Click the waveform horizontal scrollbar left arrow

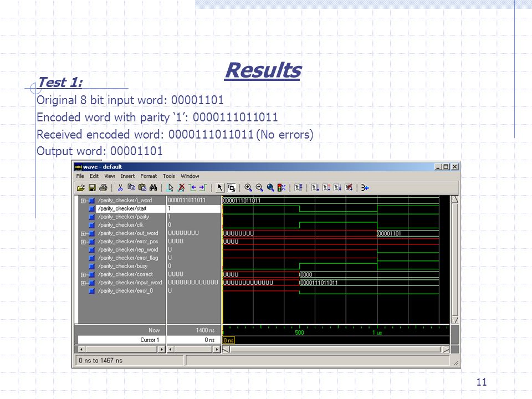pos(226,350)
